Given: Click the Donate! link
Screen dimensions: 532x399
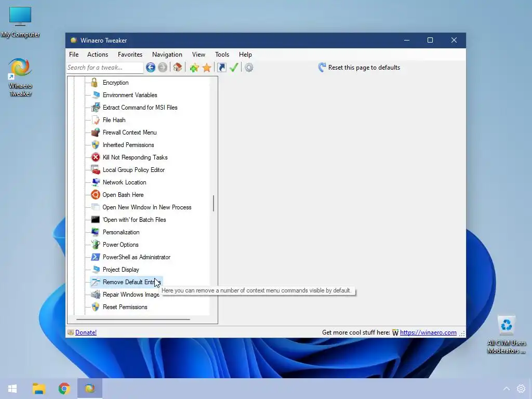Looking at the screenshot, I should (86, 332).
